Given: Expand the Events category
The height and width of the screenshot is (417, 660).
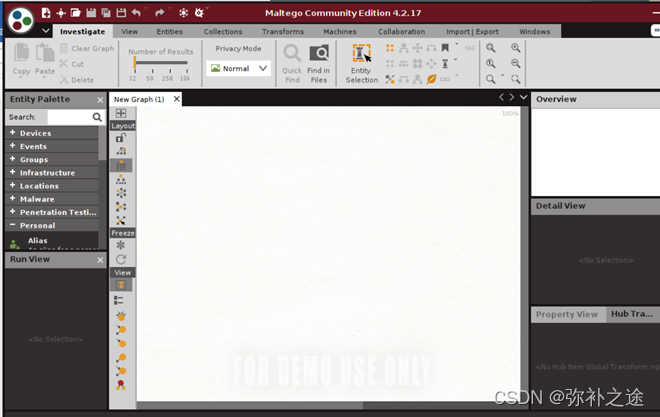Looking at the screenshot, I should tap(53, 146).
